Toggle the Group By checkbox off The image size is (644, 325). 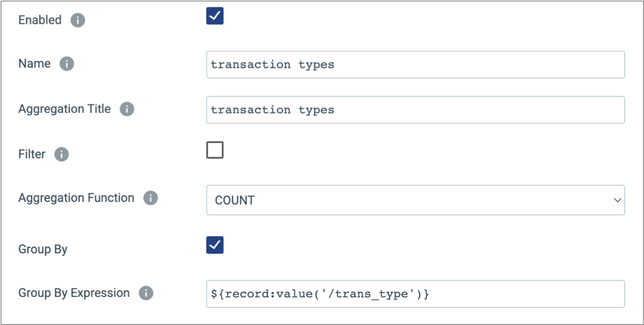tap(215, 245)
